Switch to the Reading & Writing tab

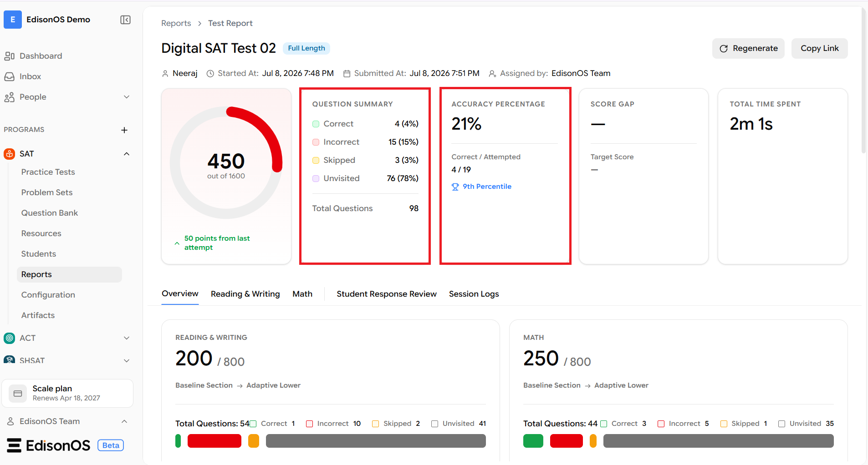[245, 294]
